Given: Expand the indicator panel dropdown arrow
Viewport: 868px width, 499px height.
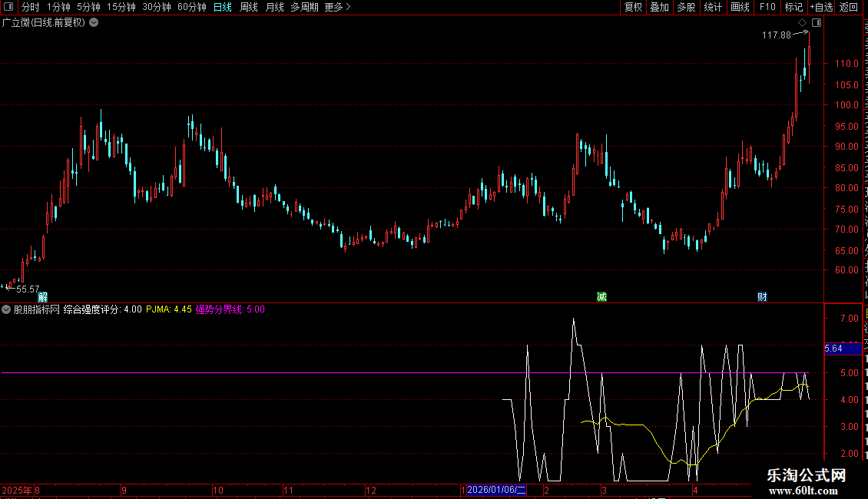Looking at the screenshot, I should (6, 309).
